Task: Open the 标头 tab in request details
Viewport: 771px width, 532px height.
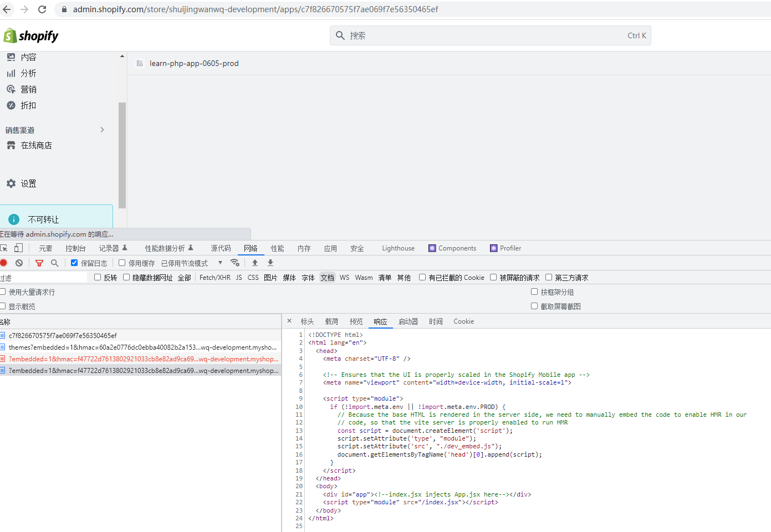Action: tap(307, 321)
